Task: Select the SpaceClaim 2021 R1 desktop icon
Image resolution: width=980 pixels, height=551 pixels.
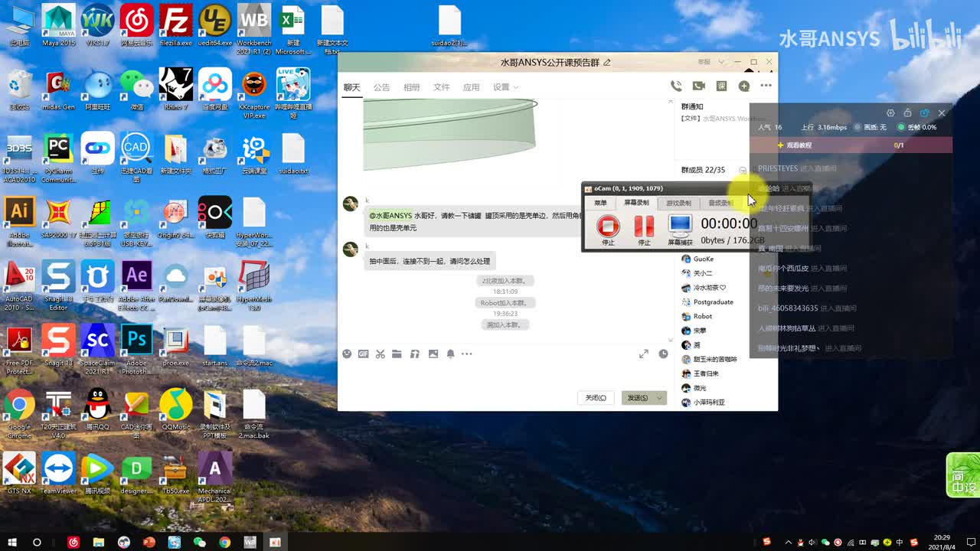Action: pyautogui.click(x=97, y=350)
